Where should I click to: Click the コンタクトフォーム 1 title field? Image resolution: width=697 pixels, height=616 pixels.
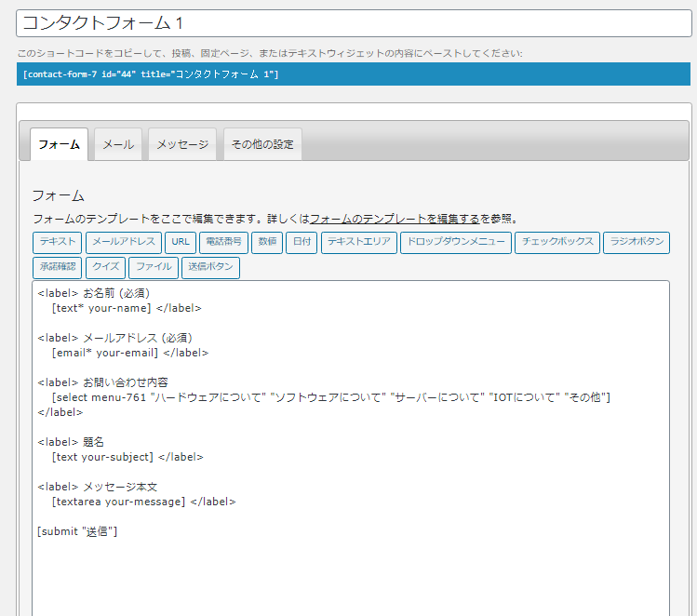354,23
